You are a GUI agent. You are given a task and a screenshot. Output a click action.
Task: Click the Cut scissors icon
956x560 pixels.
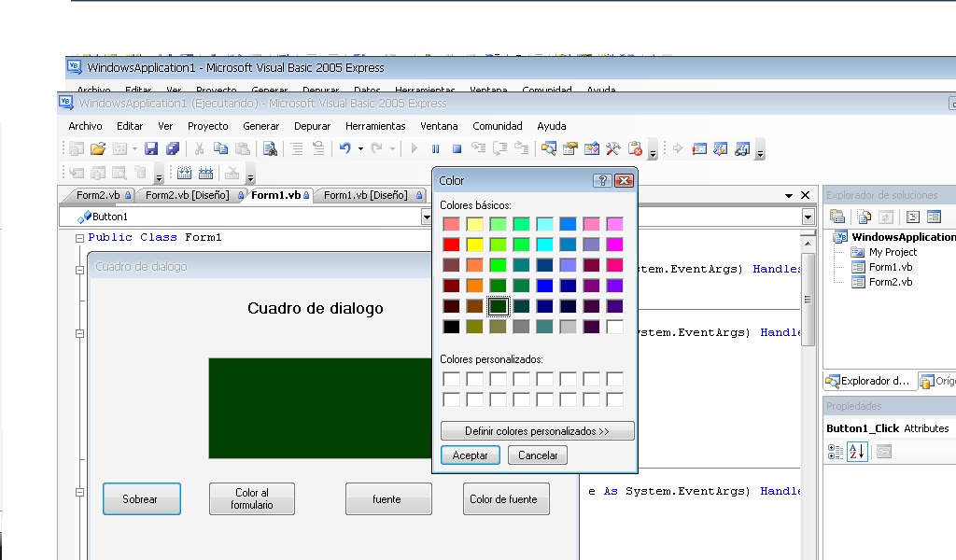tap(199, 148)
